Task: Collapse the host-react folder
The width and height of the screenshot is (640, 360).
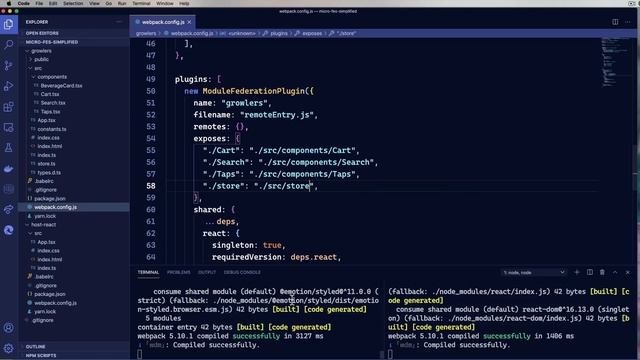Action: tap(44, 225)
